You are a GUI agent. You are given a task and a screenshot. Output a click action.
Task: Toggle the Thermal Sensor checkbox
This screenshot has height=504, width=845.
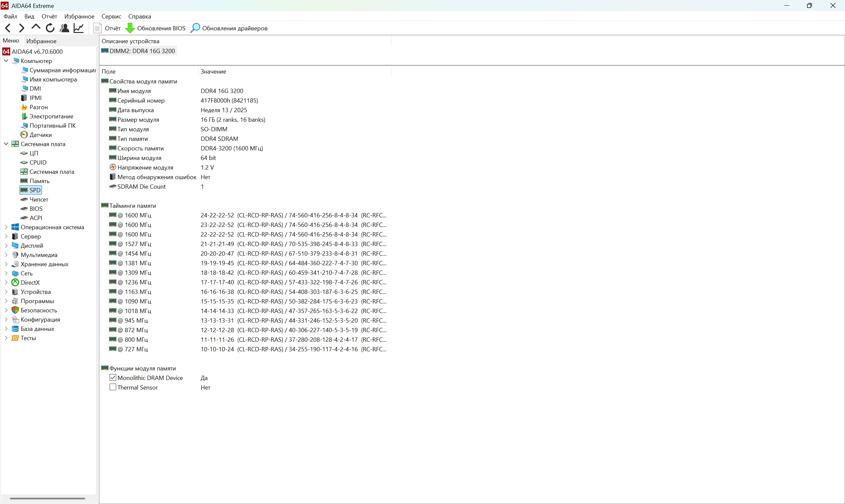tap(113, 387)
